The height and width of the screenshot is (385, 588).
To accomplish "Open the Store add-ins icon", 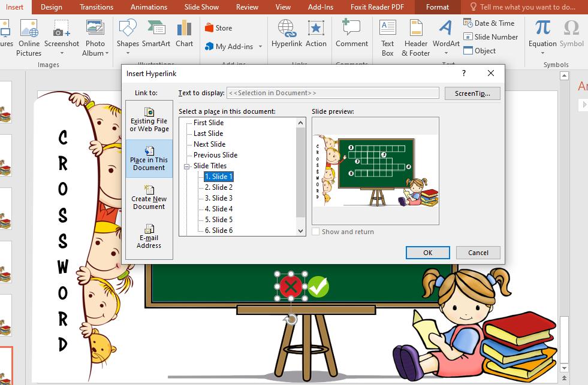I will tap(219, 28).
